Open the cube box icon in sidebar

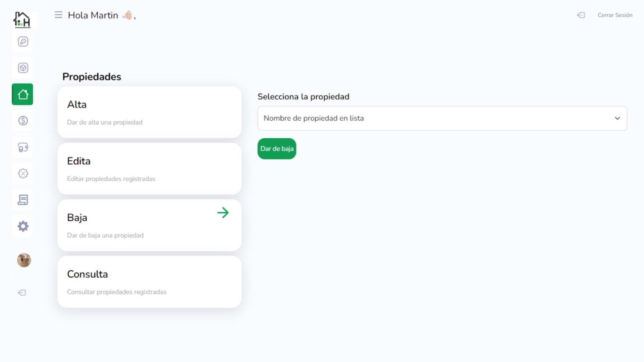click(x=23, y=68)
